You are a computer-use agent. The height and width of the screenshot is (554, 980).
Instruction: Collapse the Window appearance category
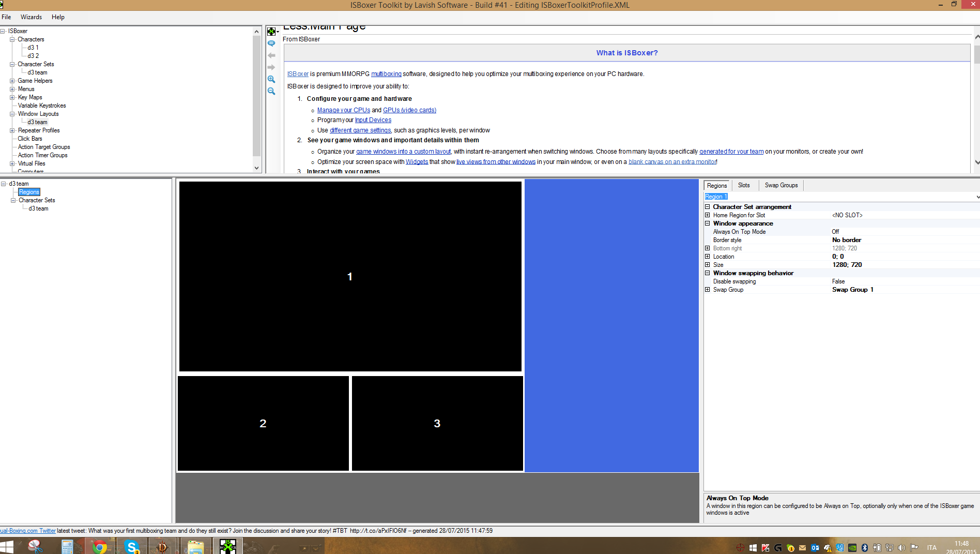(708, 223)
